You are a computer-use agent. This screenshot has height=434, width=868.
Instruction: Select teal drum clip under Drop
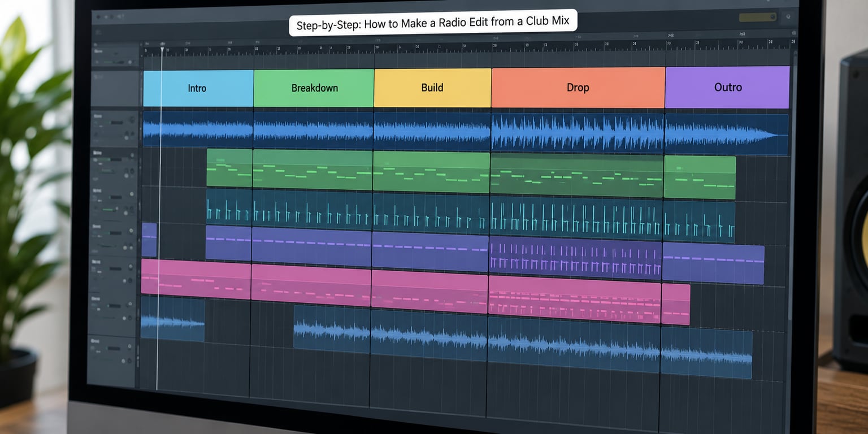(x=576, y=218)
